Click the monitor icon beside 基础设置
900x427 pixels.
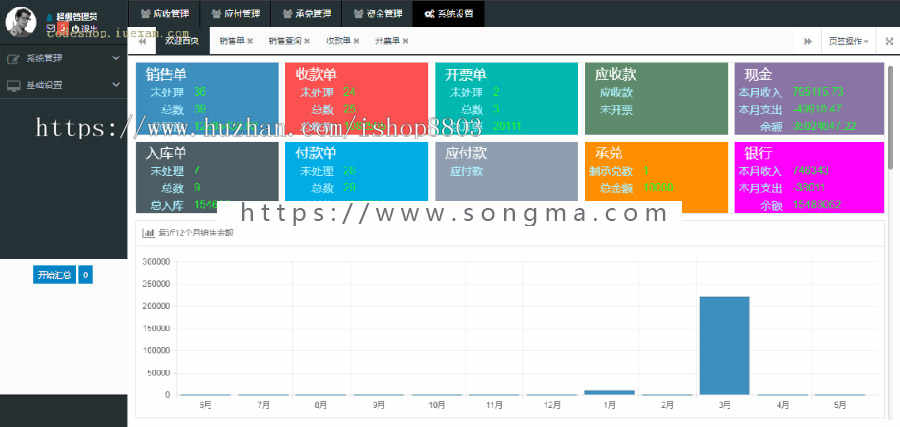click(x=13, y=85)
